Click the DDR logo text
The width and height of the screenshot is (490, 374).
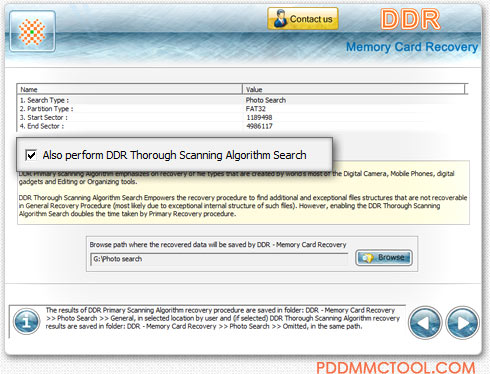point(410,19)
